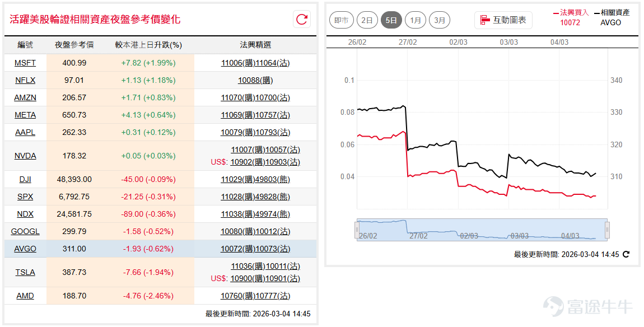This screenshot has width=644, height=327.
Task: Open warrant 11069(購) for META
Action: (x=238, y=115)
